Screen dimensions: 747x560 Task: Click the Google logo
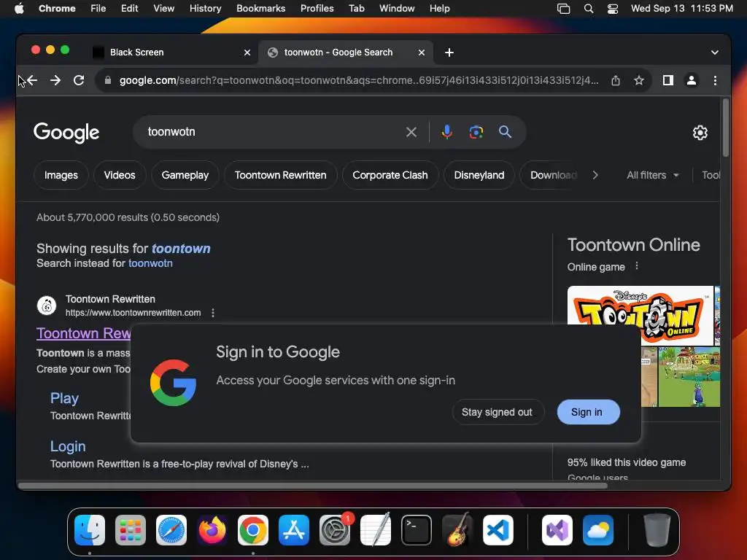[x=66, y=133]
